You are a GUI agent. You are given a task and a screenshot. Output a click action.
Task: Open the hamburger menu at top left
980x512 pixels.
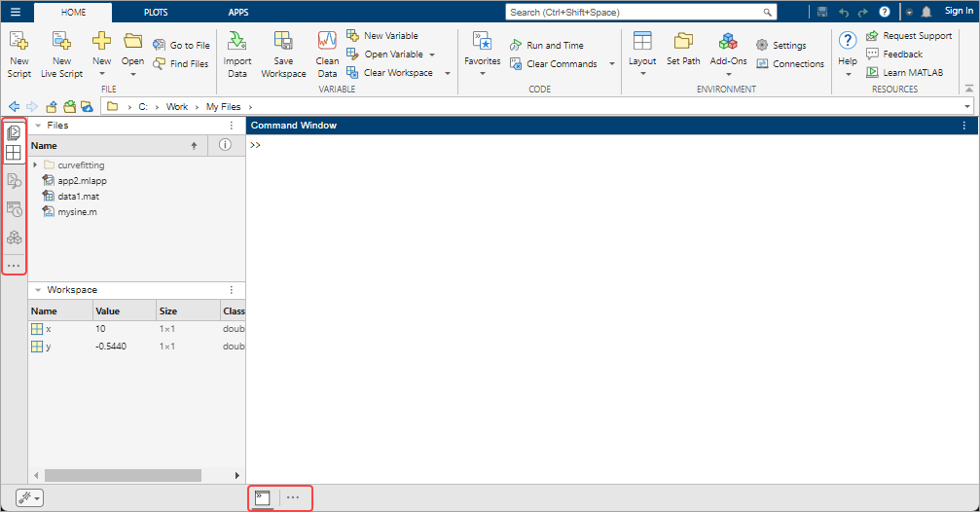click(16, 12)
